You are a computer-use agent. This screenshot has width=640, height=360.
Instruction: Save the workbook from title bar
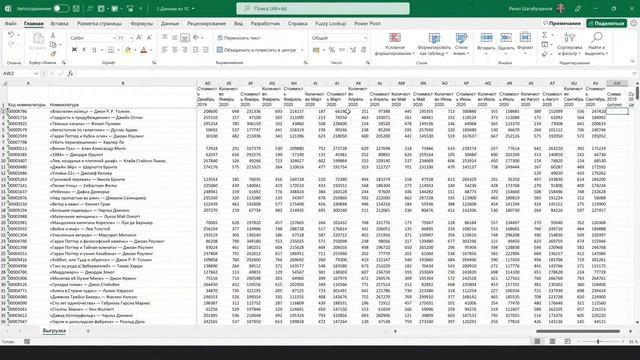[x=76, y=8]
